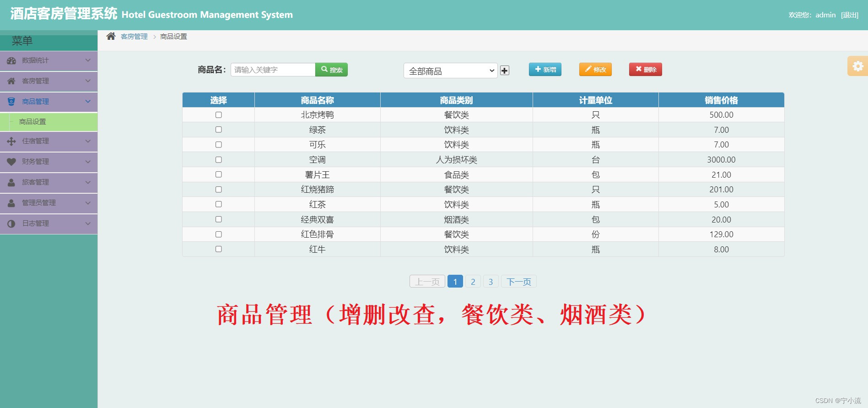Click the home icon in the breadcrumb
Viewport: 868px width, 408px height.
(x=111, y=36)
